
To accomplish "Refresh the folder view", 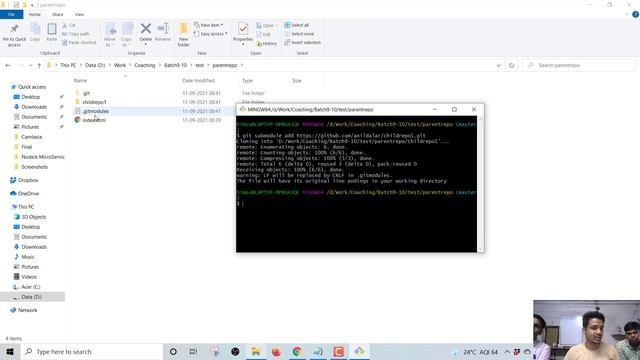I will tap(511, 65).
